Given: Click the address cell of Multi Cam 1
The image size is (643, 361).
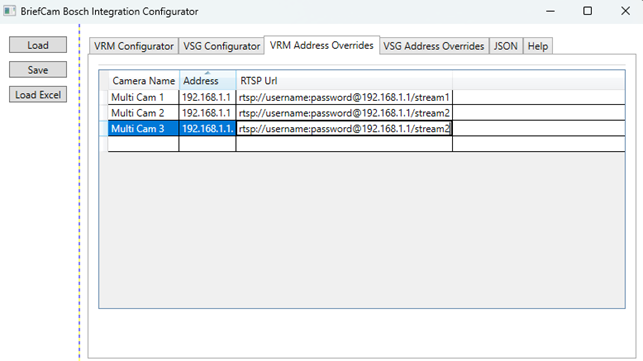Looking at the screenshot, I should [x=207, y=97].
